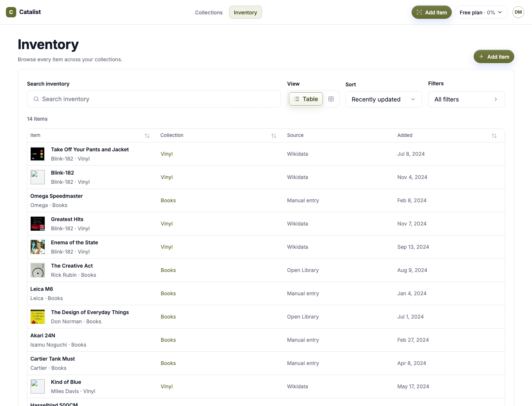Click the Enema of the State title

click(x=75, y=242)
